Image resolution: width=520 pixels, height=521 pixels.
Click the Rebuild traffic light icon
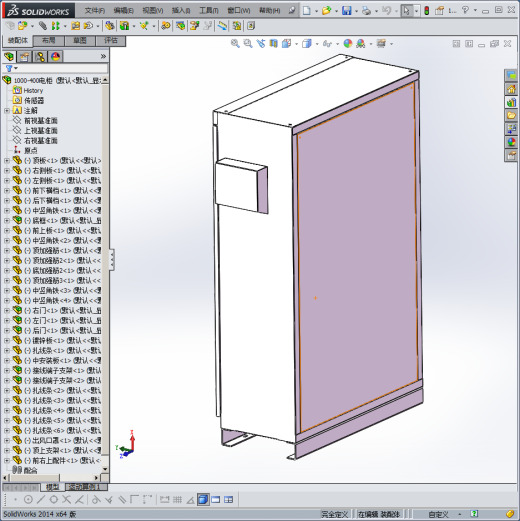[426, 11]
